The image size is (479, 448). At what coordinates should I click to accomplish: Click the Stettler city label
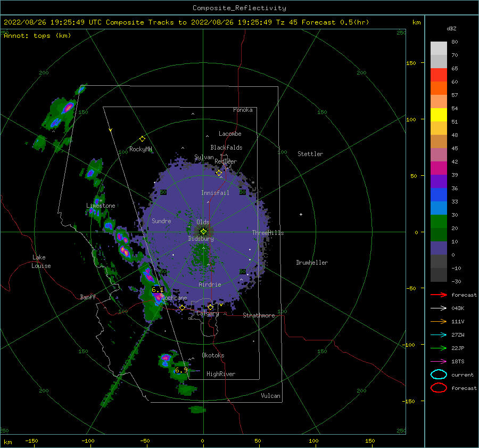[x=310, y=154]
